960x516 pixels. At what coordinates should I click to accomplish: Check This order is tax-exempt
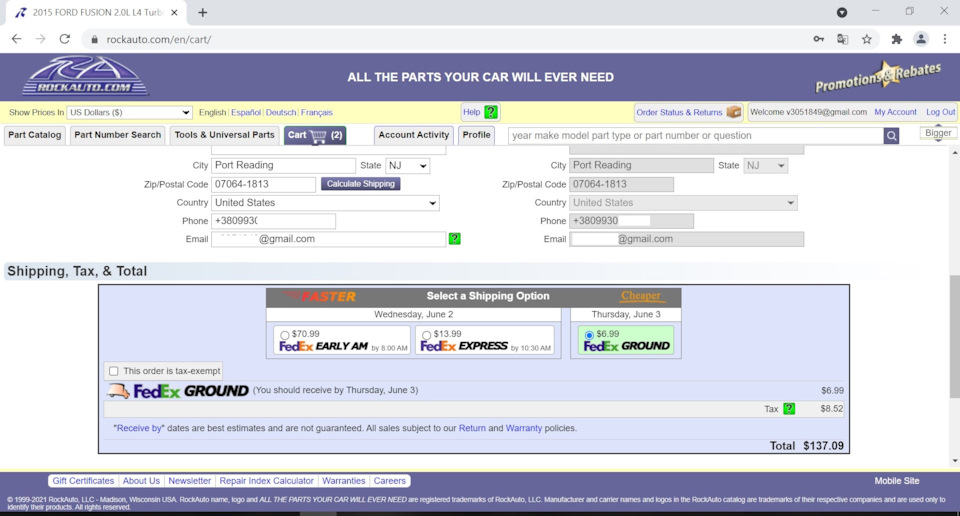tap(113, 371)
